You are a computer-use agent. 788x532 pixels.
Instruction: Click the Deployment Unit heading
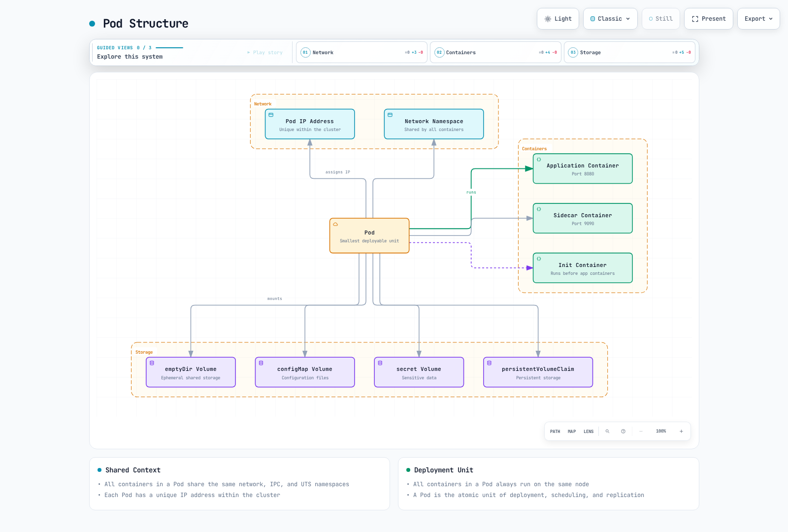point(444,470)
